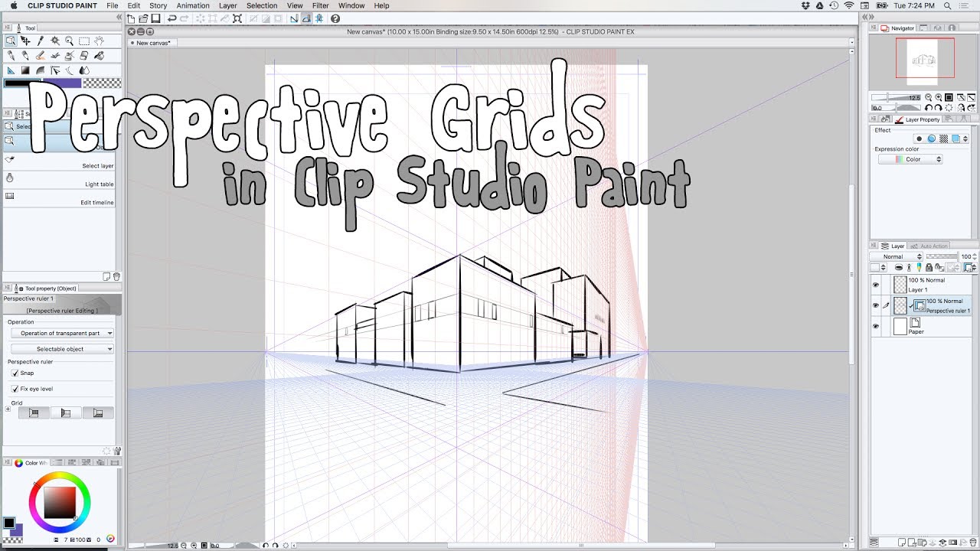Toggle Snap to Ruler in command bar
Image resolution: width=980 pixels, height=551 pixels.
point(293,19)
